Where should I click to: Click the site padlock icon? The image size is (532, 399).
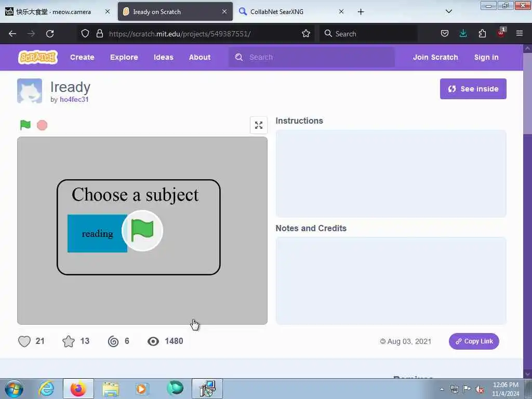click(x=99, y=34)
